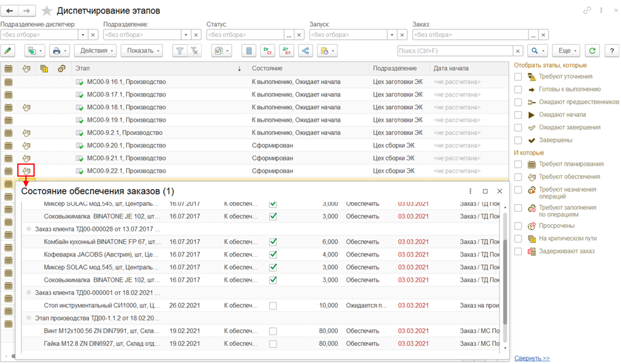Enable the "Требуют уточнения" filter checkbox

(518, 76)
